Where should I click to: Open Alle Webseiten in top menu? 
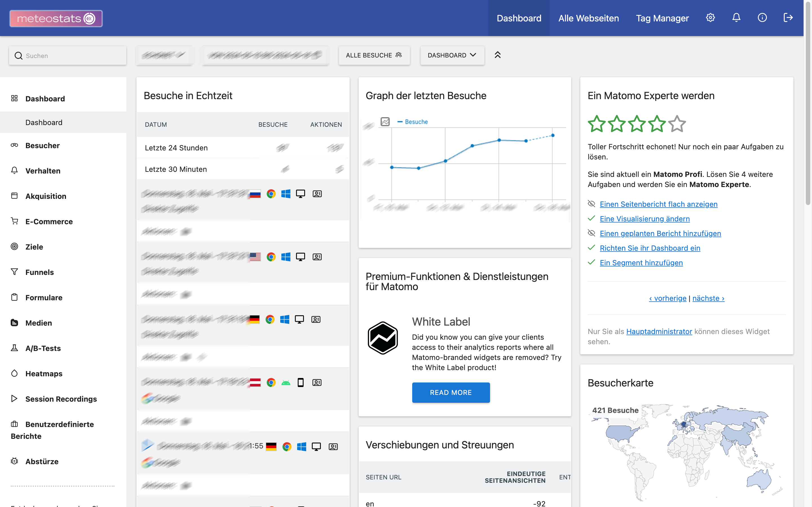pyautogui.click(x=588, y=18)
